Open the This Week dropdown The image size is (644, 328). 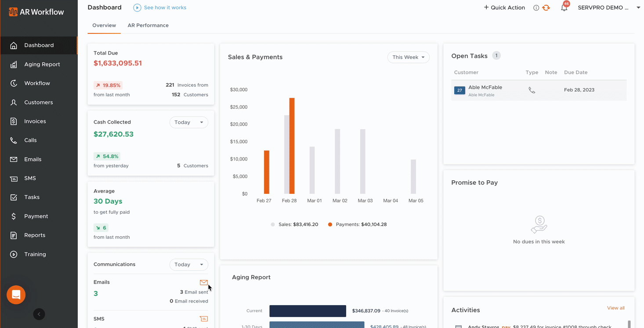click(408, 57)
